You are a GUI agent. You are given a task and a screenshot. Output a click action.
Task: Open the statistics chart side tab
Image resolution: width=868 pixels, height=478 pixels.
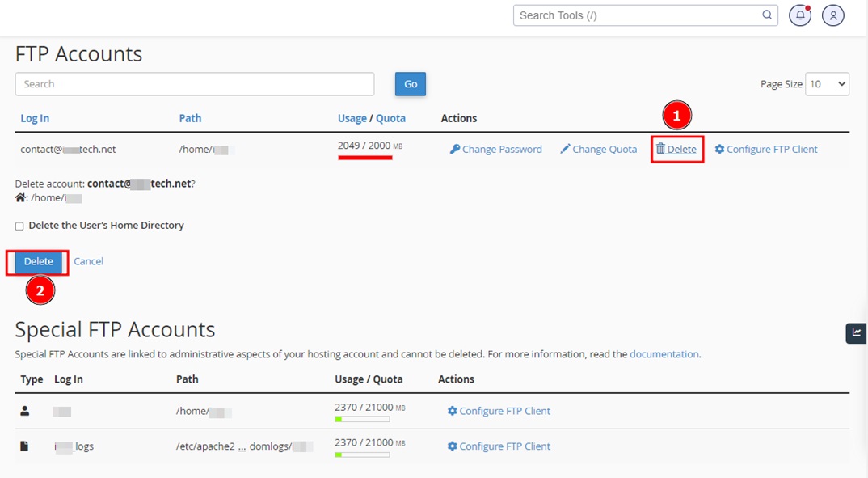(857, 333)
